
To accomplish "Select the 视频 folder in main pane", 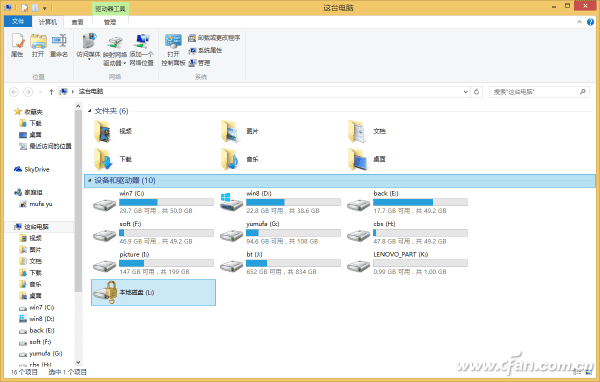I will tap(113, 131).
